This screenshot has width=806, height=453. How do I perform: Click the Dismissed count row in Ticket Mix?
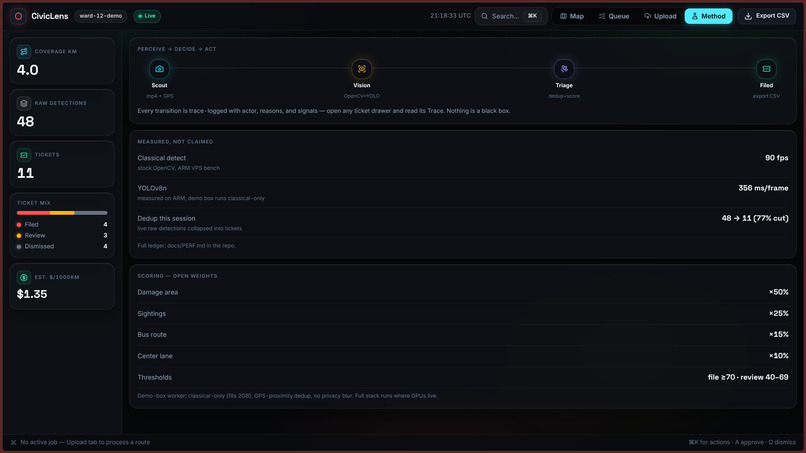(x=62, y=247)
